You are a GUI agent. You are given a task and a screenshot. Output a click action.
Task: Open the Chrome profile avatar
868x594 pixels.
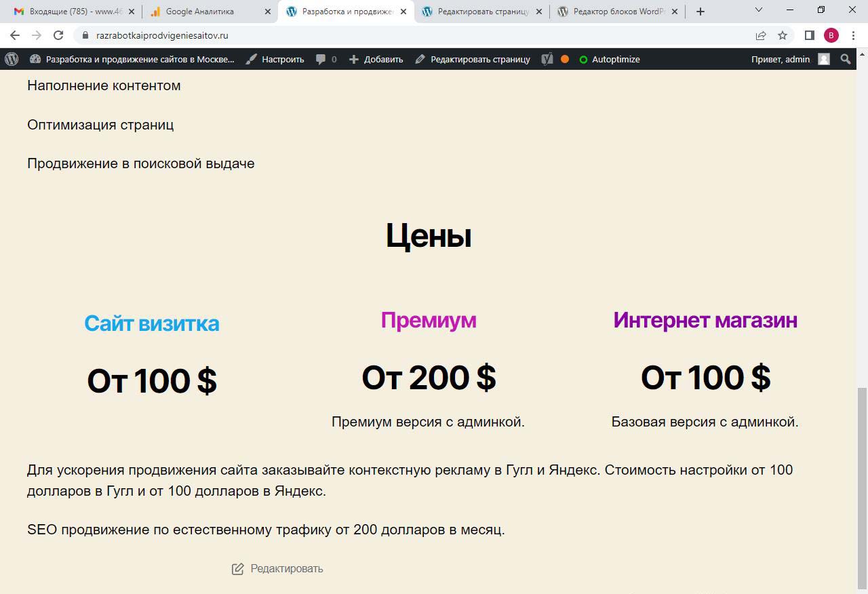pyautogui.click(x=831, y=35)
